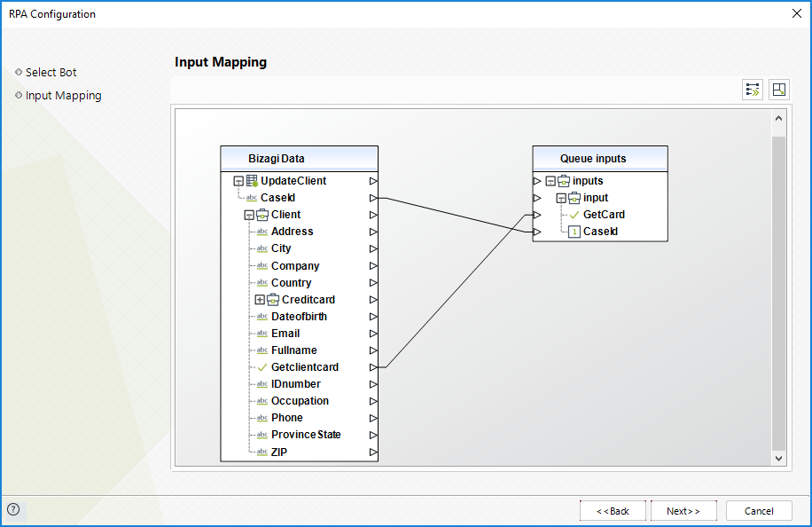Click the << Back button
Screen dimensions: 812x527
pos(613,511)
